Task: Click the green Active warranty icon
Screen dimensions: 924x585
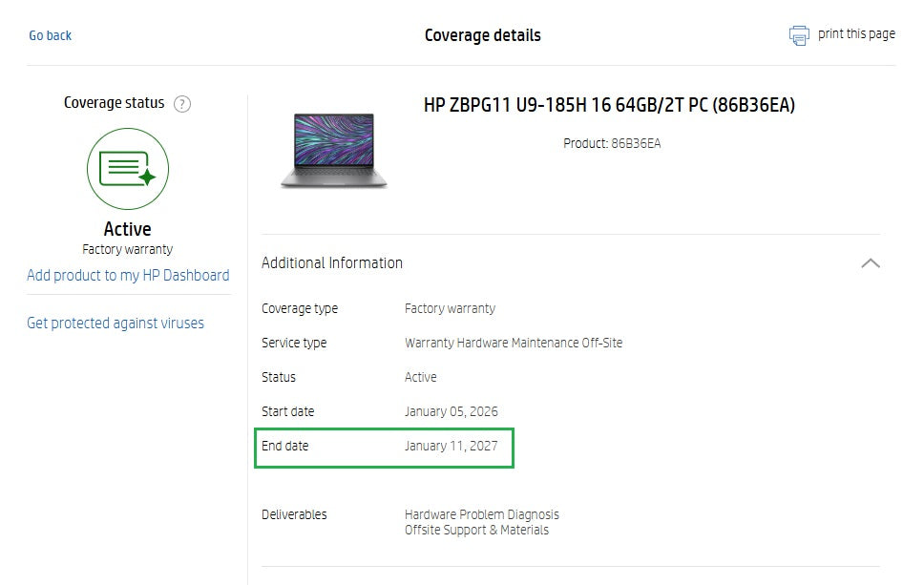Action: (128, 169)
